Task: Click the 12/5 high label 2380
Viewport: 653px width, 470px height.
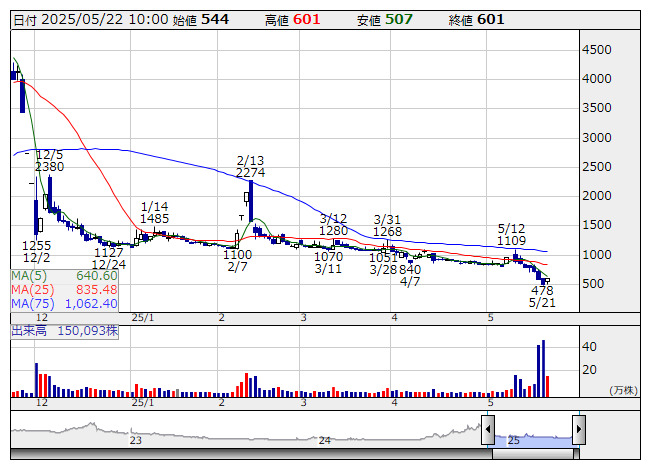Action: pos(49,167)
